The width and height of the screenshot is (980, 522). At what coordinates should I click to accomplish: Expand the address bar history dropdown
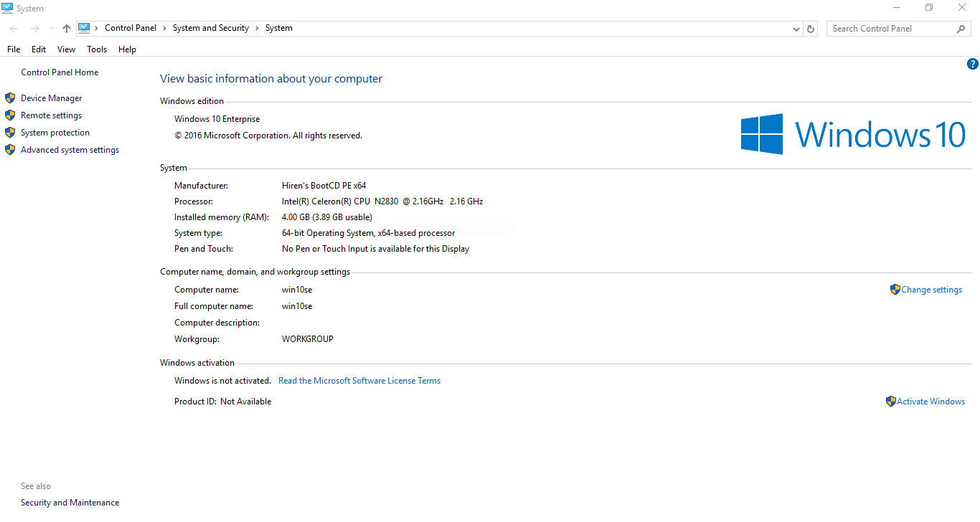[796, 29]
